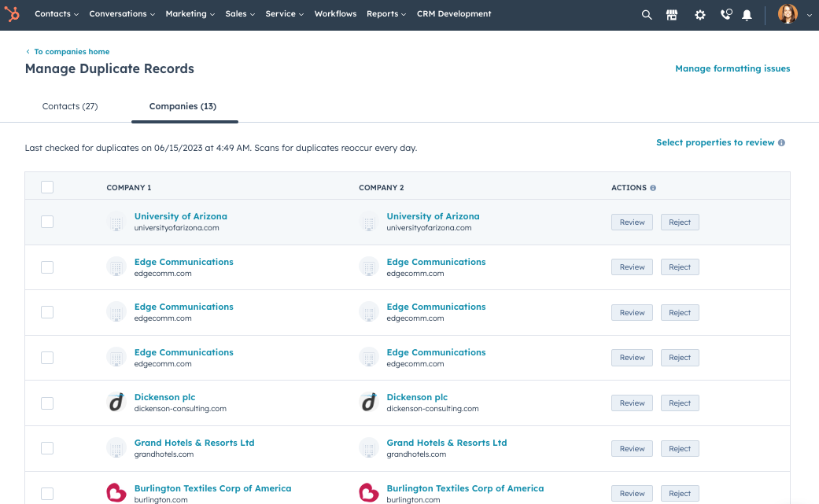Click Company 1 Grand Hotels building icon
Screen dimensions: 819x504
click(x=116, y=448)
